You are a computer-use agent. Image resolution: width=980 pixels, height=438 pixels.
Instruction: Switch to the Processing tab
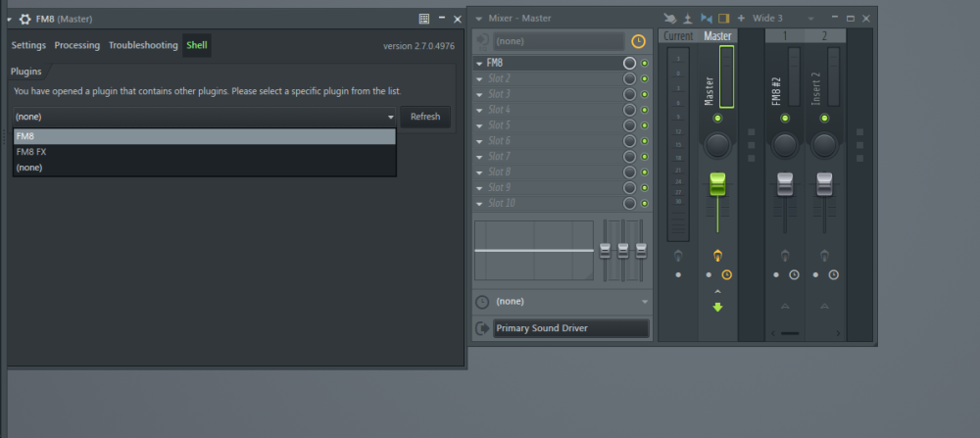coord(76,46)
